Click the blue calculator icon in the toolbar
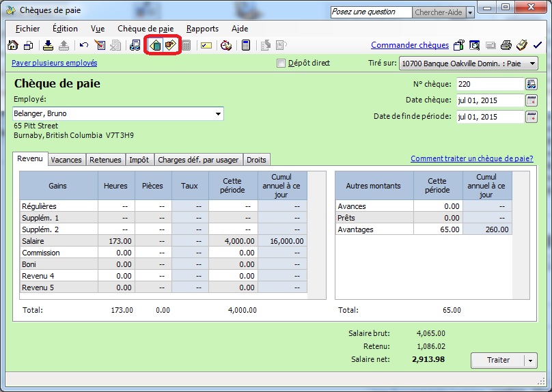Screen dimensions: 552x392 (245, 46)
